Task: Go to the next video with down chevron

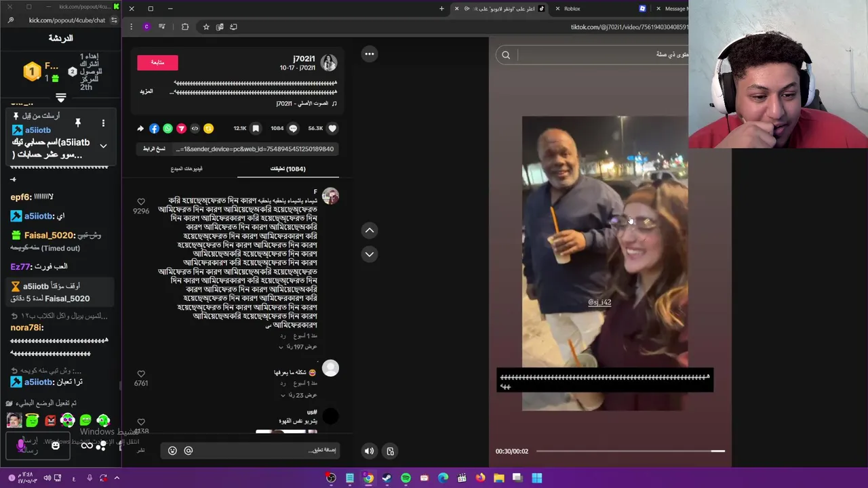Action: pyautogui.click(x=370, y=254)
